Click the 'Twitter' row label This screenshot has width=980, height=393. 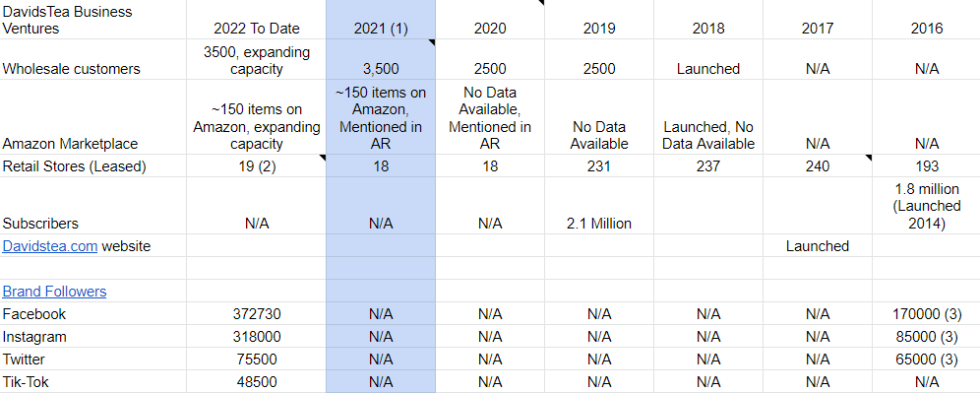pos(93,359)
